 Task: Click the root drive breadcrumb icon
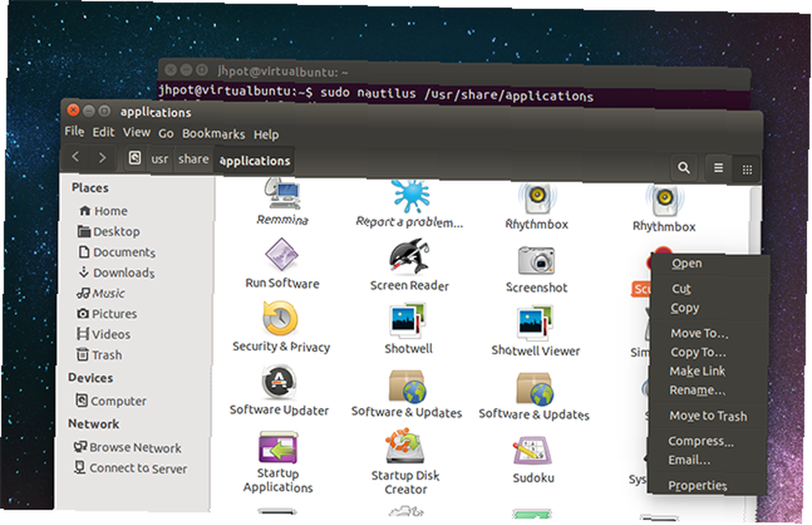(135, 158)
